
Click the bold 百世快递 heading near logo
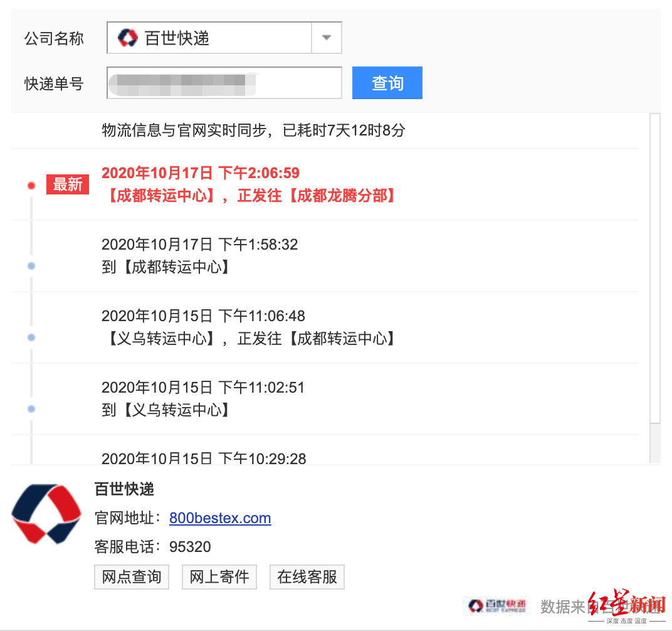(x=124, y=489)
